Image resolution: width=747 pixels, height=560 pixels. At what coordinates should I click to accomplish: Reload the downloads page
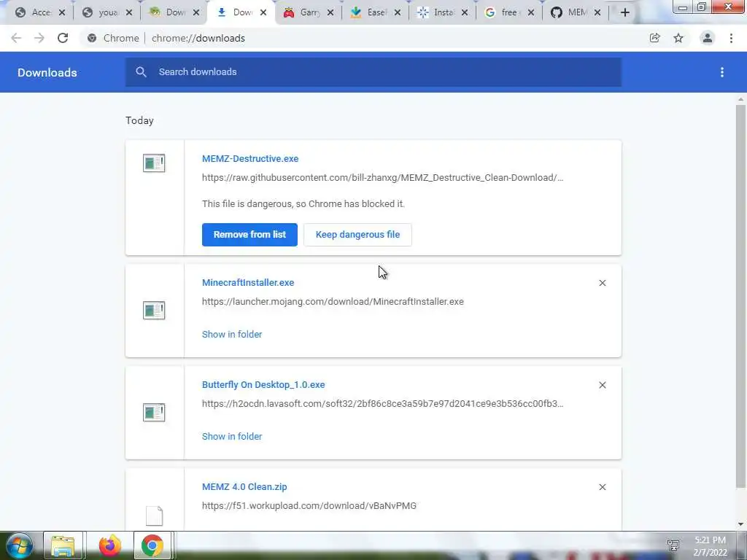63,38
